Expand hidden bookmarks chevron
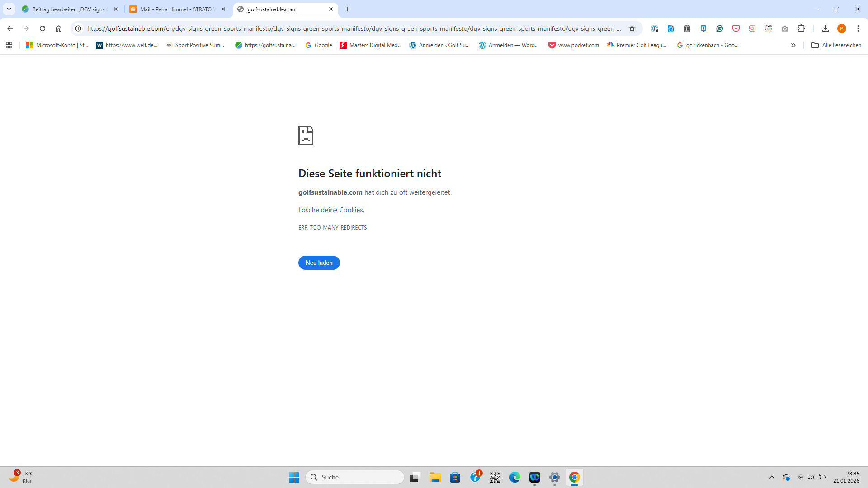Screen dimensions: 868x488 [x=793, y=45]
